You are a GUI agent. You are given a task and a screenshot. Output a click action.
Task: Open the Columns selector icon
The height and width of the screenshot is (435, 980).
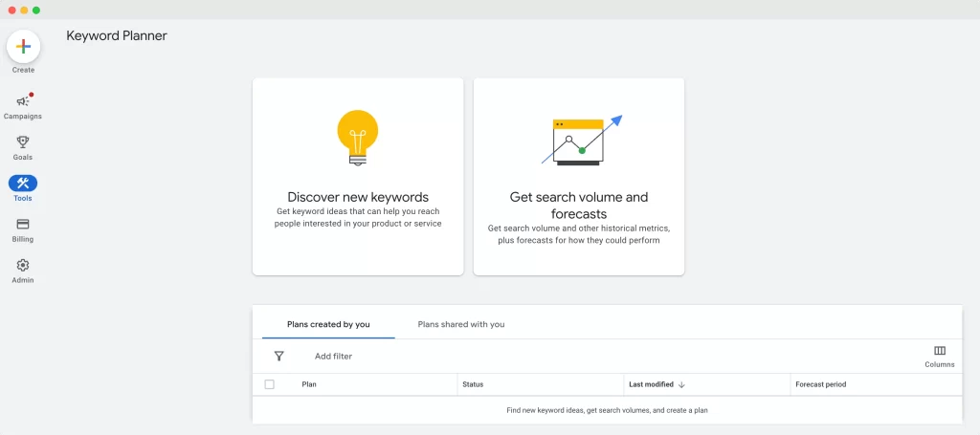point(940,351)
